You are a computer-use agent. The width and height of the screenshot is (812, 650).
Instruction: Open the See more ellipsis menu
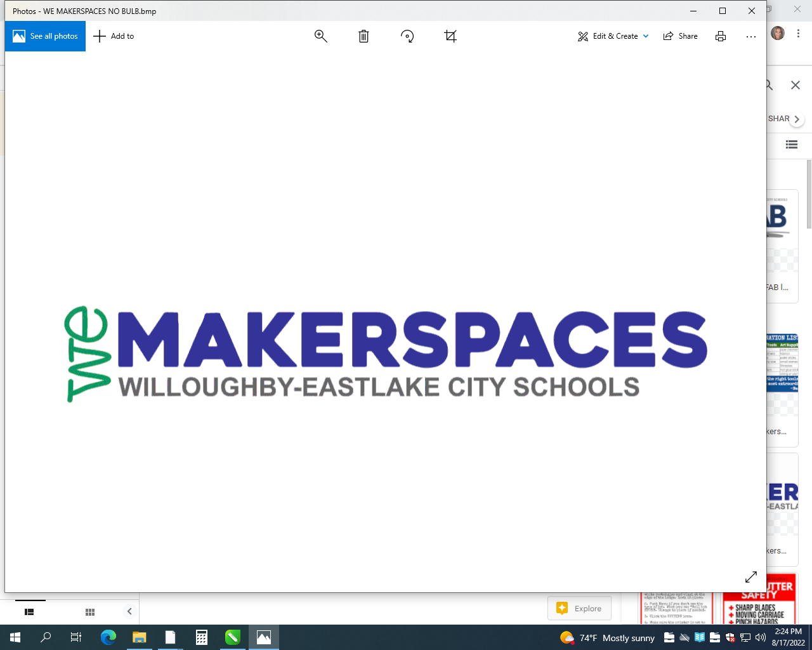point(751,36)
